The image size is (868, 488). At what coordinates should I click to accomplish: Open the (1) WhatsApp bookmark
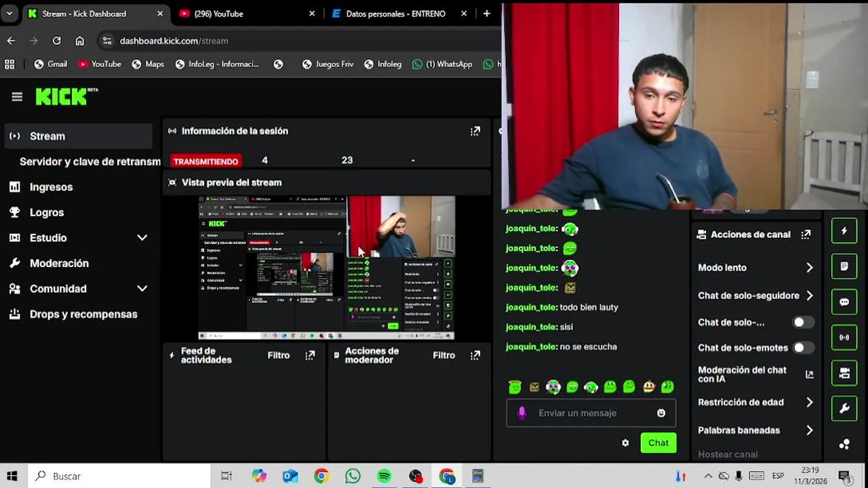point(442,64)
